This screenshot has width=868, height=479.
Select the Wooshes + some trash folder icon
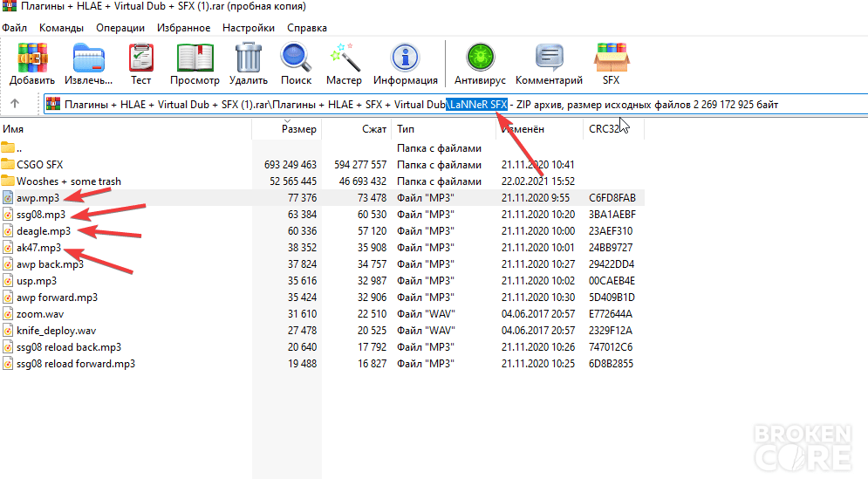[8, 181]
